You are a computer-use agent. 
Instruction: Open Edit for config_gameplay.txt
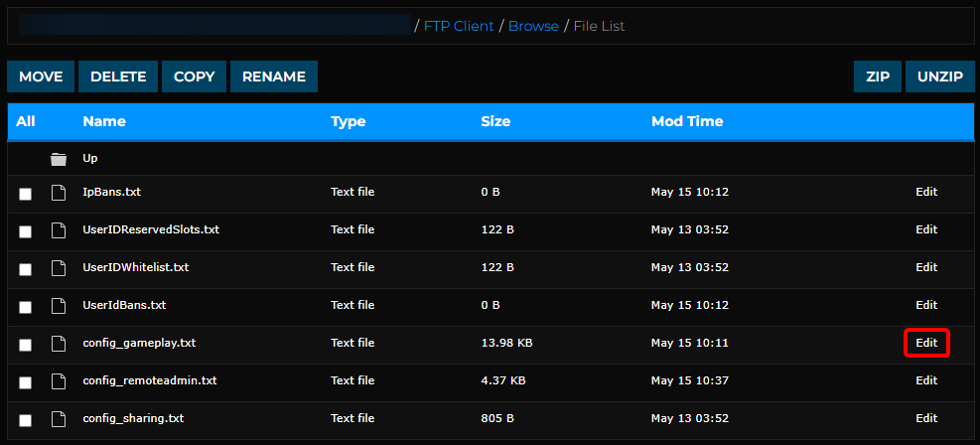(x=926, y=343)
